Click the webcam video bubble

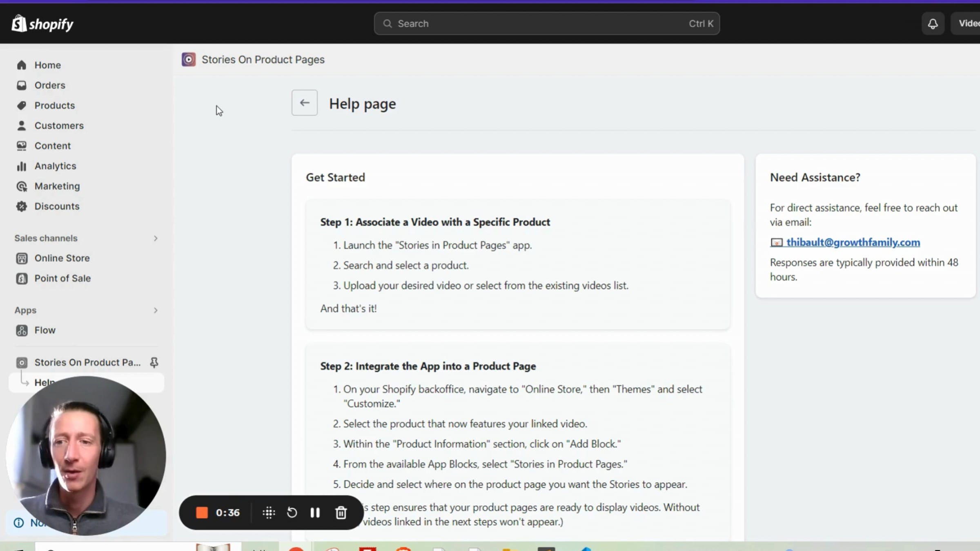(86, 455)
